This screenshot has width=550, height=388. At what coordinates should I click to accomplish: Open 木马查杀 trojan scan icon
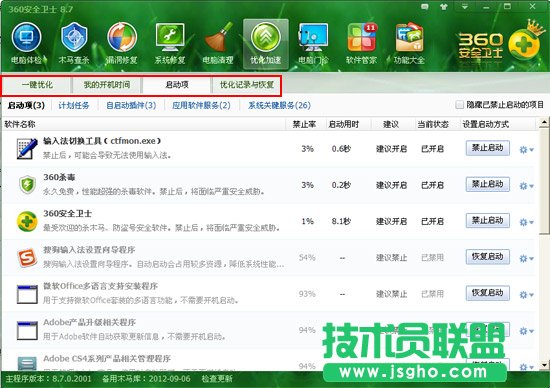click(74, 44)
